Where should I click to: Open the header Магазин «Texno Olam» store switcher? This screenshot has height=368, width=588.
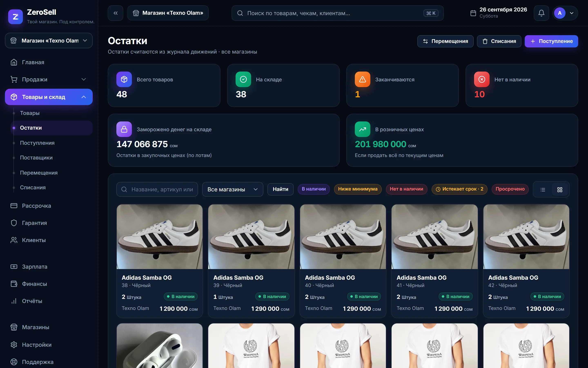click(168, 13)
